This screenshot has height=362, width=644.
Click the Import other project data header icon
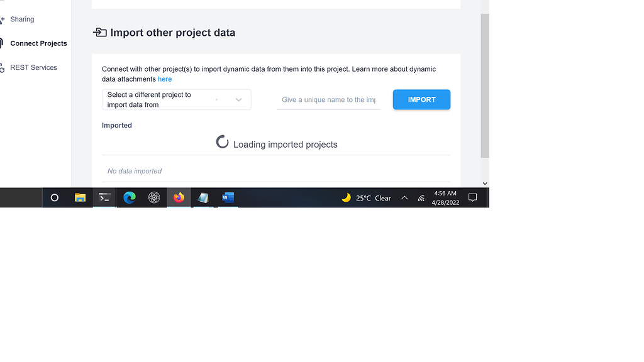[x=100, y=32]
